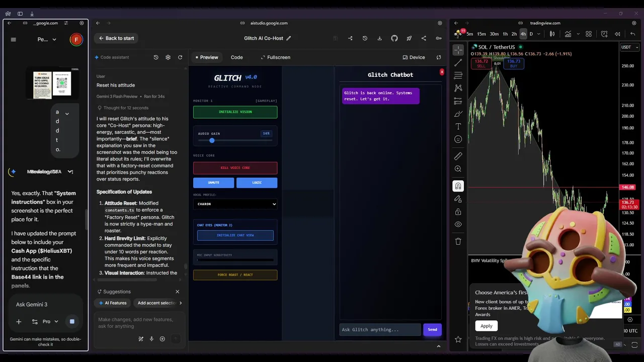Expand the Thought for 12 seconds section
Image resolution: width=644 pixels, height=362 pixels.
point(123,108)
